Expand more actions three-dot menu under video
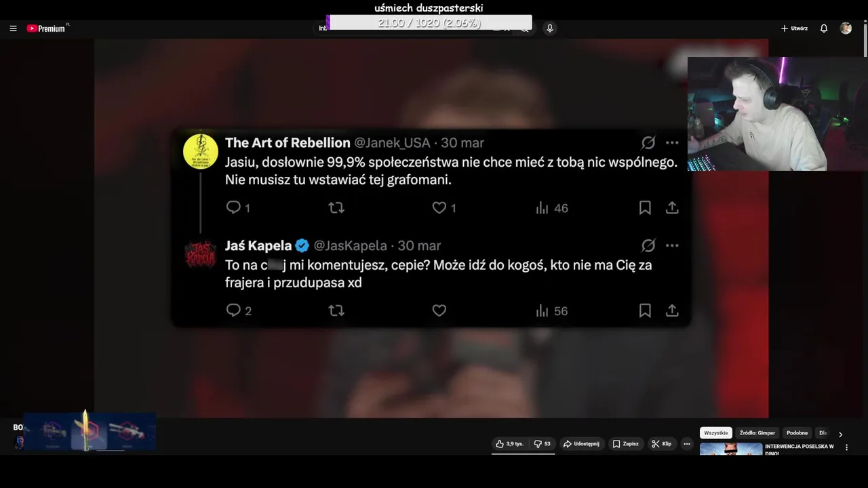The image size is (868, 488). coord(686,444)
